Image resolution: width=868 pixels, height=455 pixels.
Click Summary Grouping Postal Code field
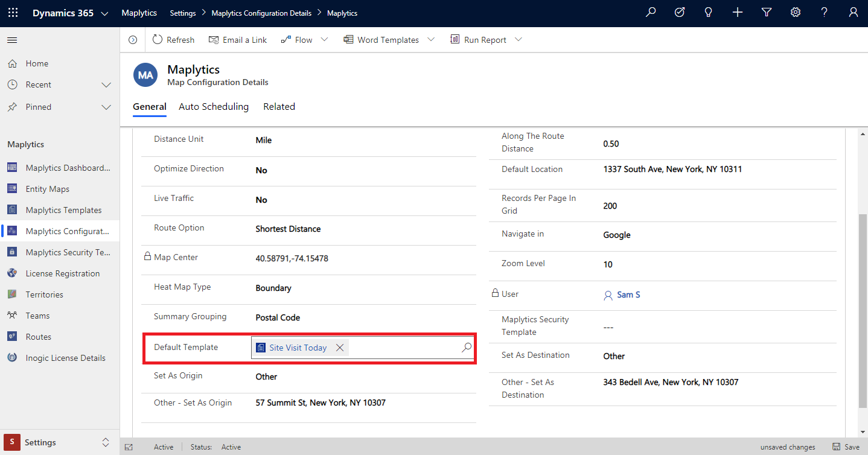[278, 317]
